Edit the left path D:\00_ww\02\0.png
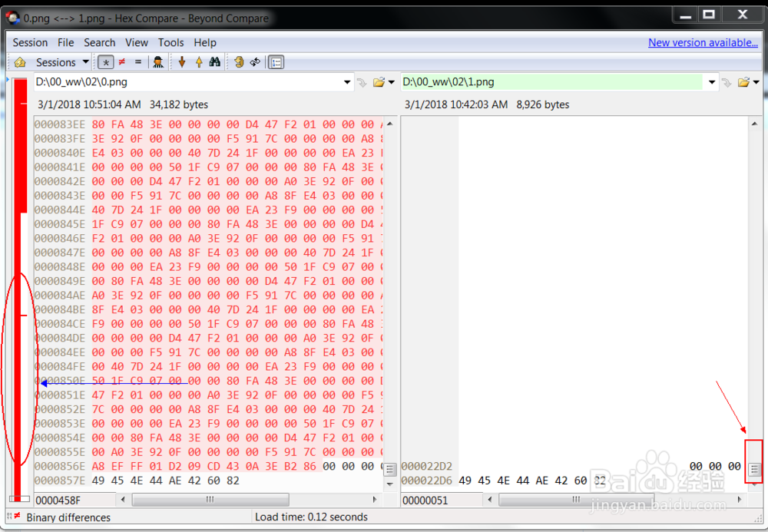The height and width of the screenshot is (532, 768). pos(187,81)
